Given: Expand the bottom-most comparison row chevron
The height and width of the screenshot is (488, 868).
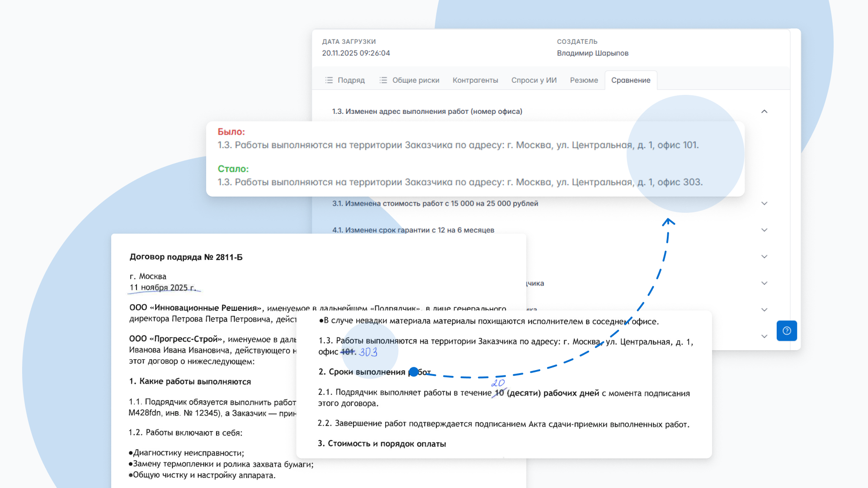Looking at the screenshot, I should (764, 336).
